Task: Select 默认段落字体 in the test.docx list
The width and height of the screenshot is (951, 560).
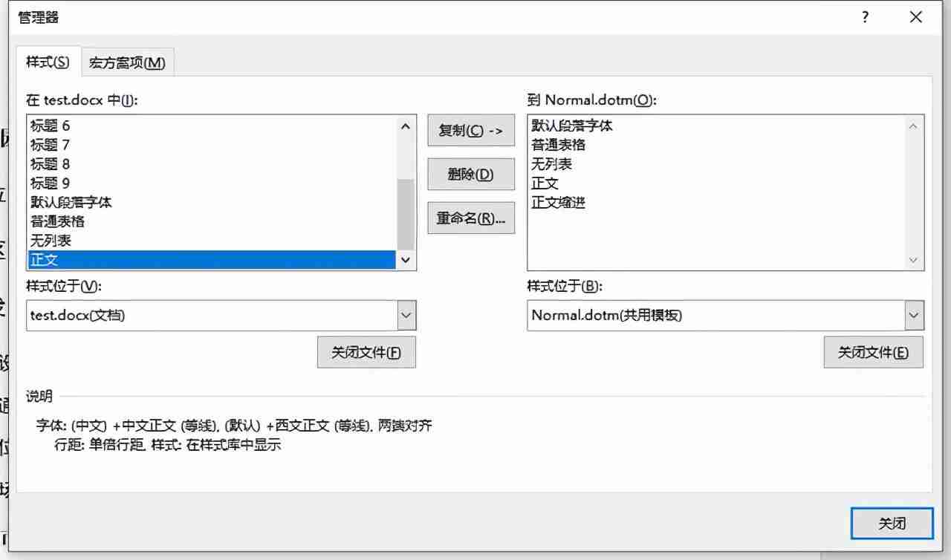Action: click(71, 202)
